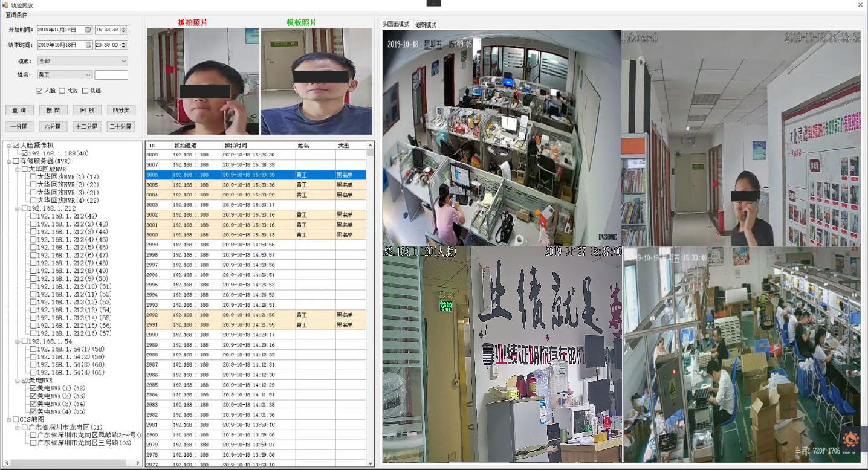Viewport: 868px width, 470px height.
Task: Click the up arrow of start time spinner
Action: point(124,27)
